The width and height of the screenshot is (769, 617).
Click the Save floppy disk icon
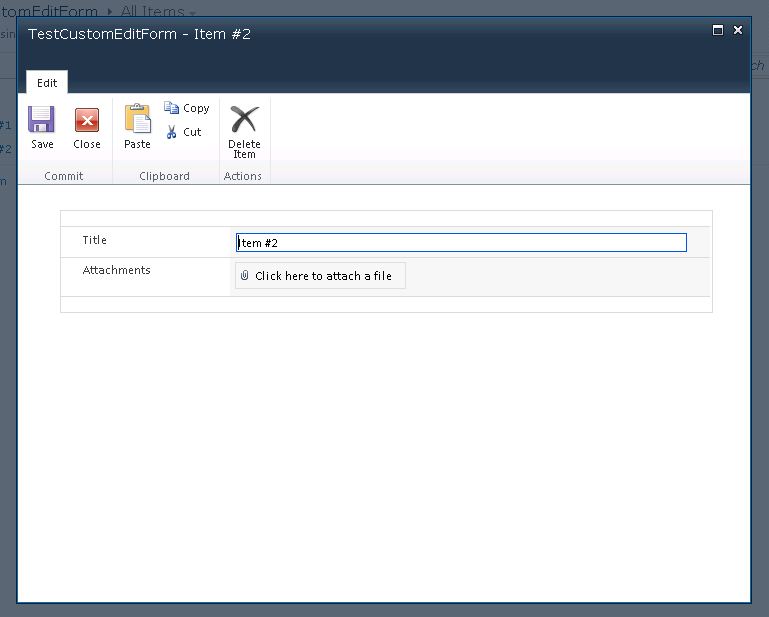coord(42,120)
